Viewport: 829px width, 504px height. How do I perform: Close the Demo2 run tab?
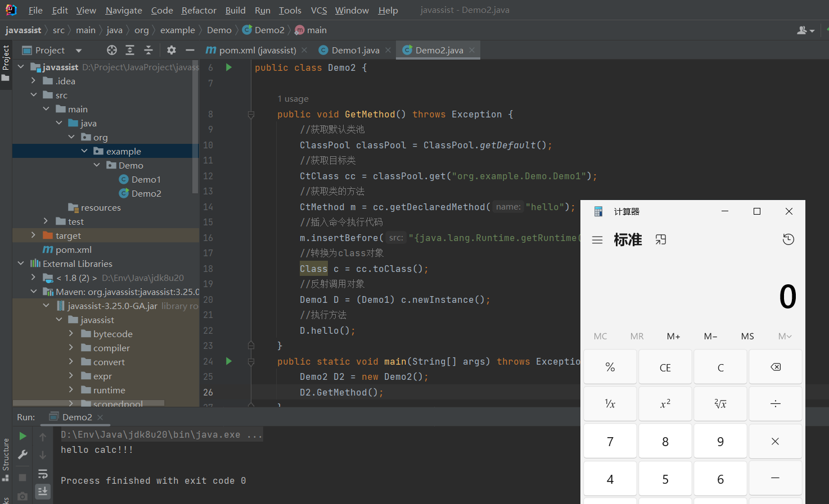100,417
